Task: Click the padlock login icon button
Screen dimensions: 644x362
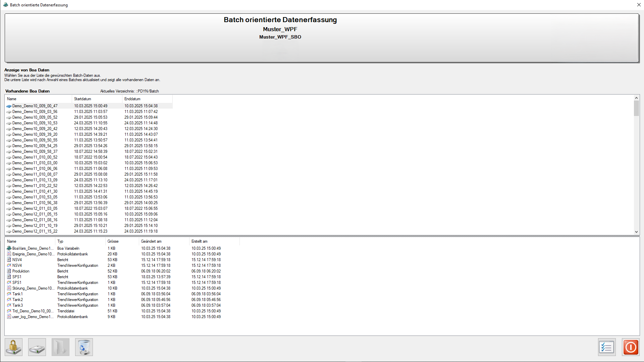Action: coord(13,347)
